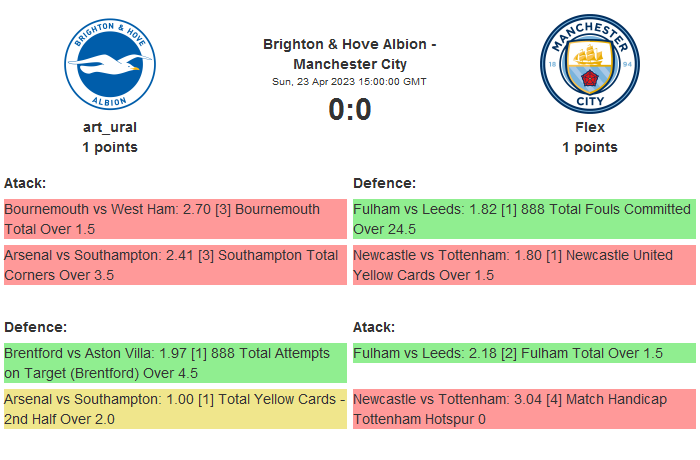Viewport: 700px width, 460px height.
Task: Open the Flex player name
Action: click(589, 127)
